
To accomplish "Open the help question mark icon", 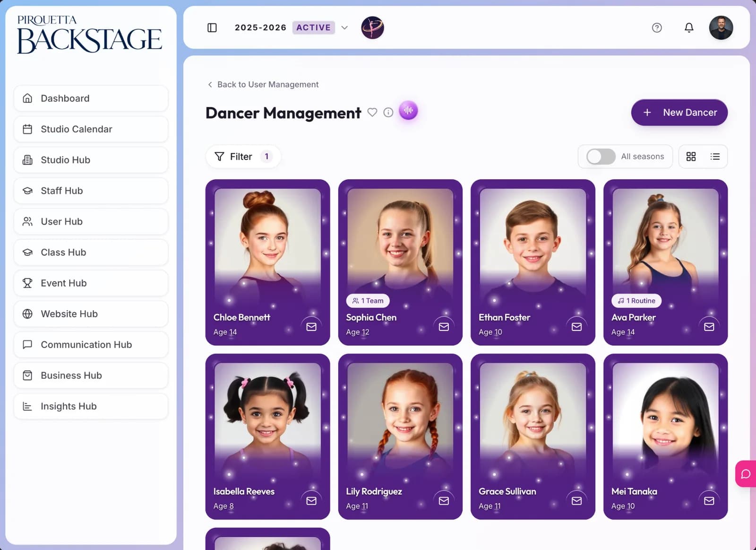I will pyautogui.click(x=657, y=28).
